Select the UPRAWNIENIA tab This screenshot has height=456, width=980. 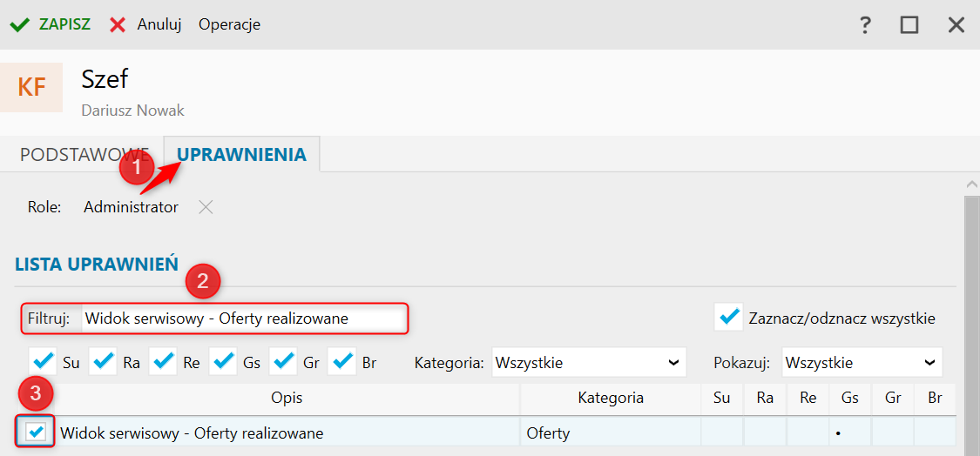(x=242, y=154)
